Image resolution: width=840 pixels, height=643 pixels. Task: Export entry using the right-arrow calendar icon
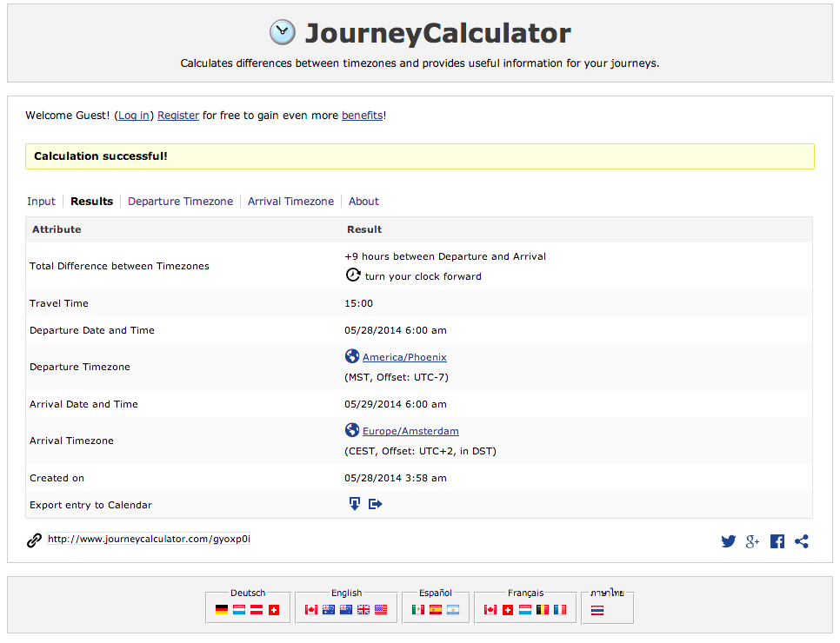point(375,504)
